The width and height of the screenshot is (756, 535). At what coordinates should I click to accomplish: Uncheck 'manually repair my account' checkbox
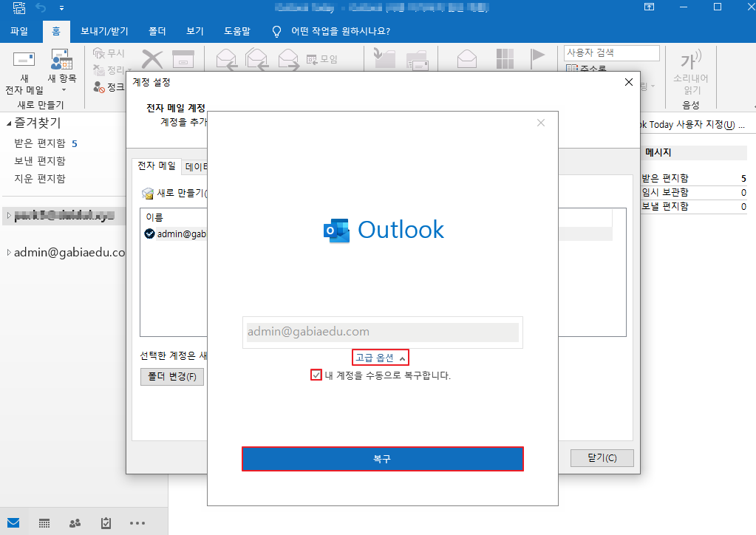click(316, 375)
